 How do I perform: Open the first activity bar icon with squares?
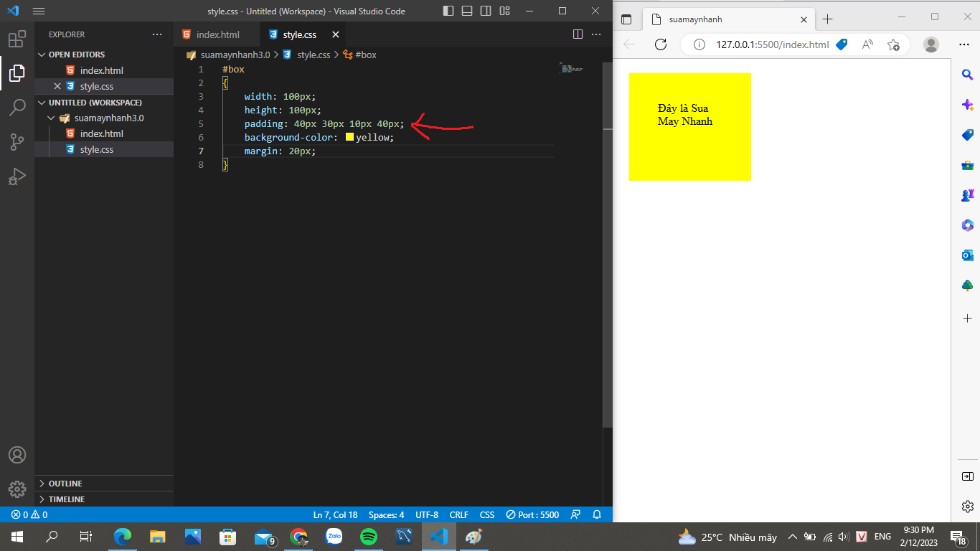point(17,39)
